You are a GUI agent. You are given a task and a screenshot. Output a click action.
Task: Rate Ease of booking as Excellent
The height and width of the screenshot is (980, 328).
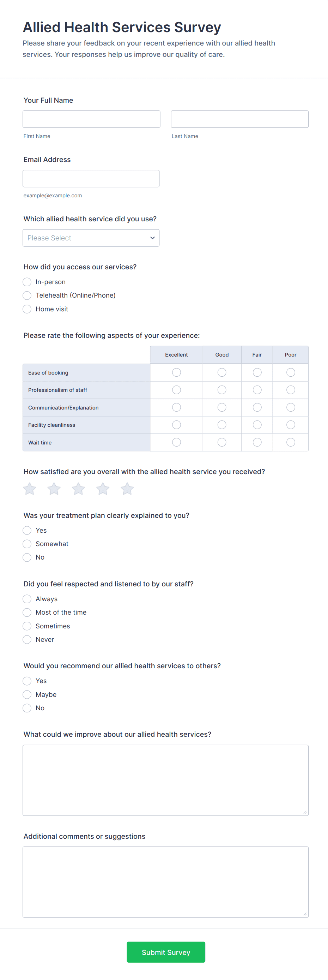[x=176, y=372]
